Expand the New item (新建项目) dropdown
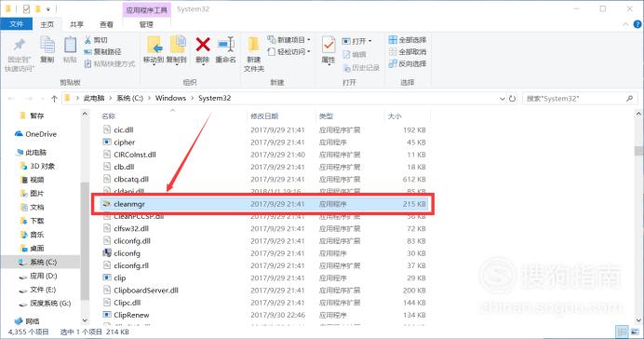Viewport: 644px width, 339px height. [x=288, y=40]
